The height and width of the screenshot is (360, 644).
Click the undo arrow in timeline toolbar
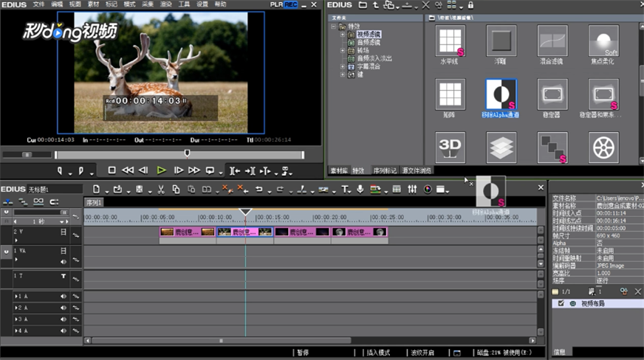[258, 189]
